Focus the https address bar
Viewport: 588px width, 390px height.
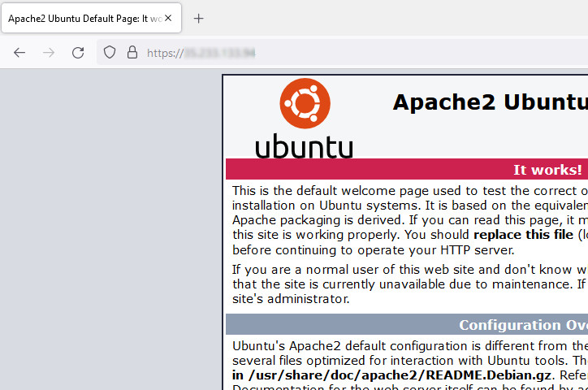point(342,53)
